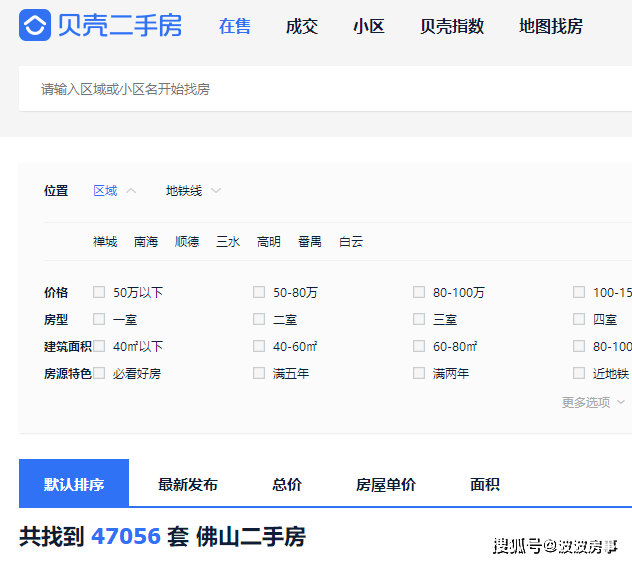This screenshot has width=632, height=563.
Task: Click the 贝壳 house logo icon
Action: (x=35, y=25)
